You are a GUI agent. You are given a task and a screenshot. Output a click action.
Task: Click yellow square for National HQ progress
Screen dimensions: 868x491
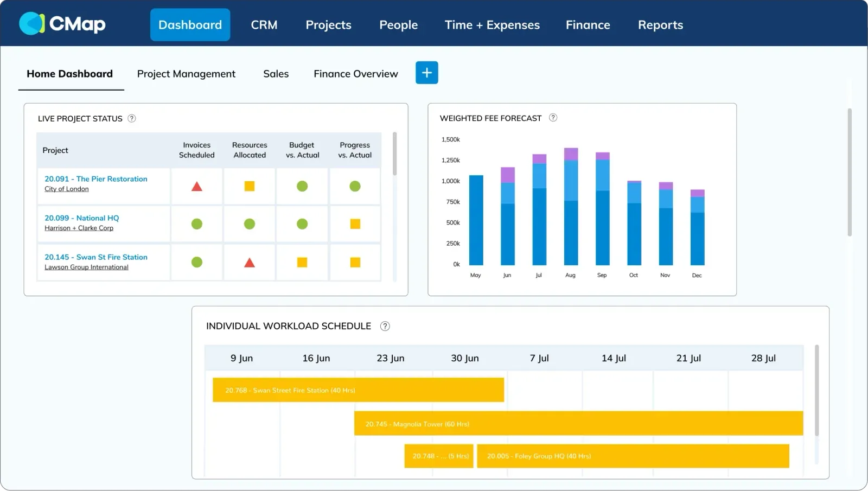click(x=355, y=224)
